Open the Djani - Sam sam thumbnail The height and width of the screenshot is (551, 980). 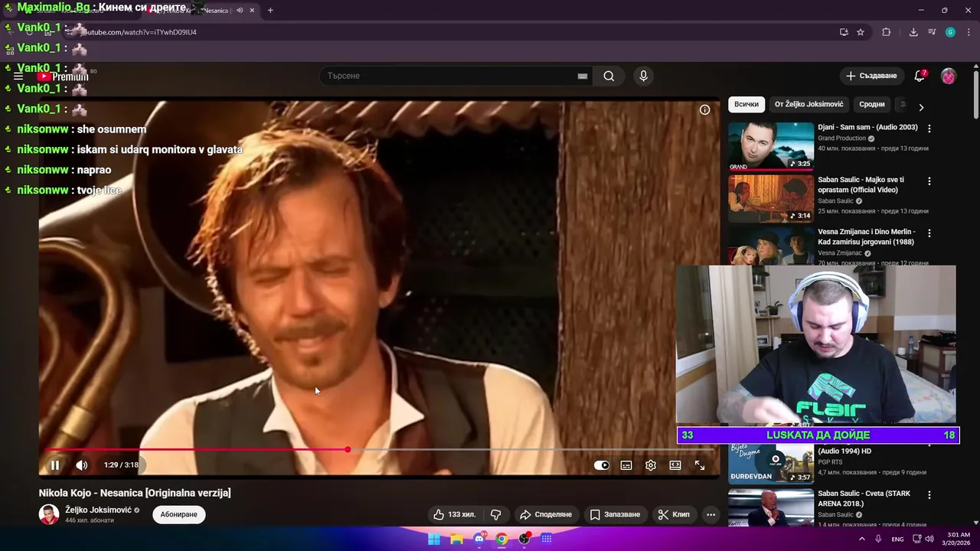[x=771, y=145]
